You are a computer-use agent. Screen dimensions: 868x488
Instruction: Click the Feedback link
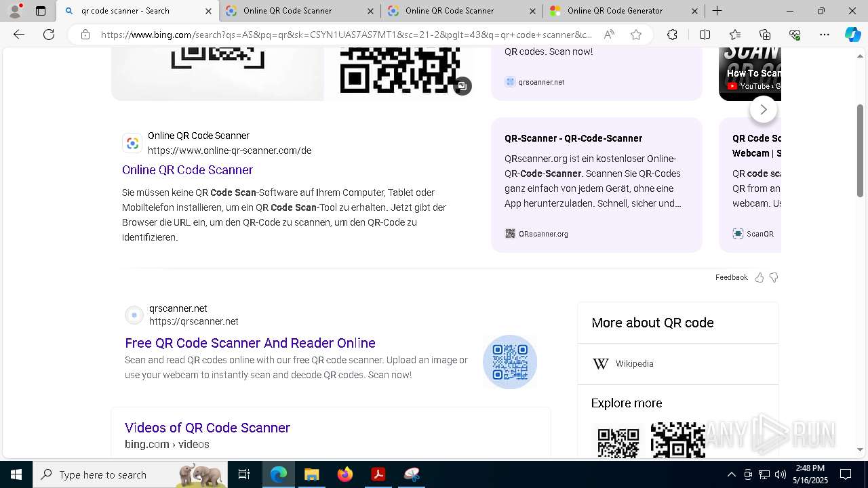(x=731, y=277)
